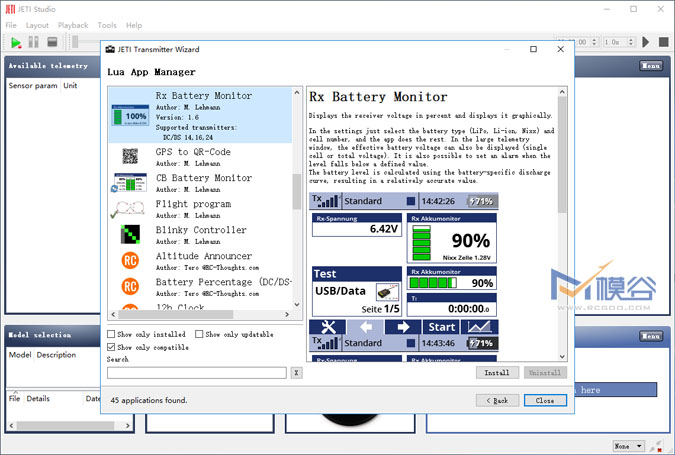Open the Layout menu
675x455 pixels.
pos(37,25)
